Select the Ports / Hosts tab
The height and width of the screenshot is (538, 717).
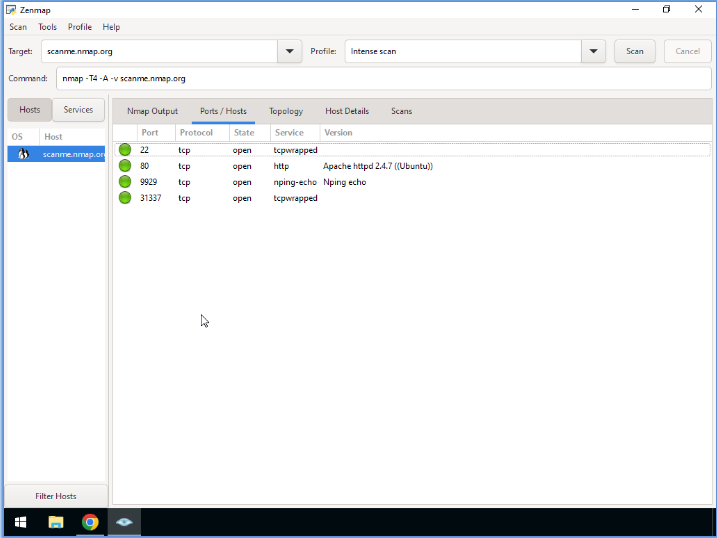click(223, 111)
